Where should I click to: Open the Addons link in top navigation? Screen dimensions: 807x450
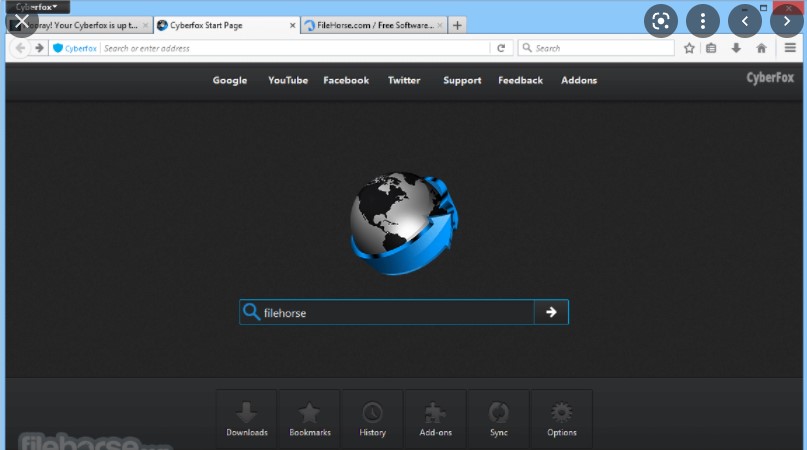point(579,80)
